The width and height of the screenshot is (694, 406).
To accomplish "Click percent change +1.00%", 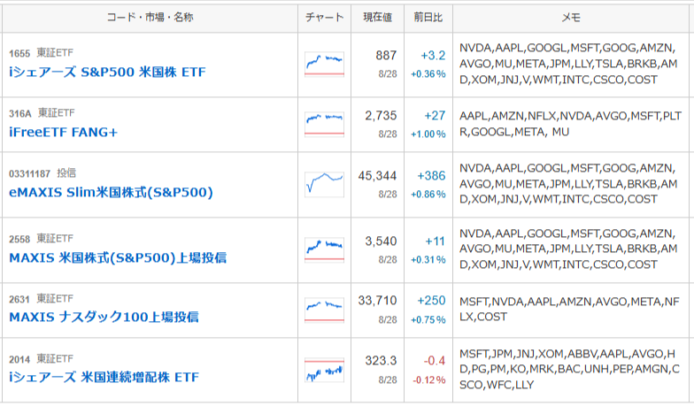I will pyautogui.click(x=428, y=134).
